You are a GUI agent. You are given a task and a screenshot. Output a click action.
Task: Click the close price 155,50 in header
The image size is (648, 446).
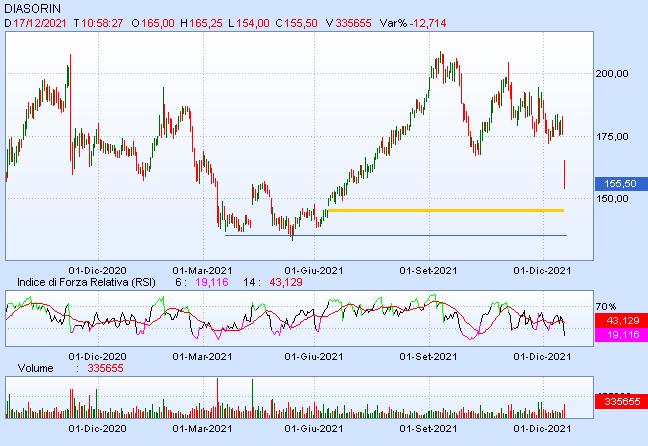301,23
